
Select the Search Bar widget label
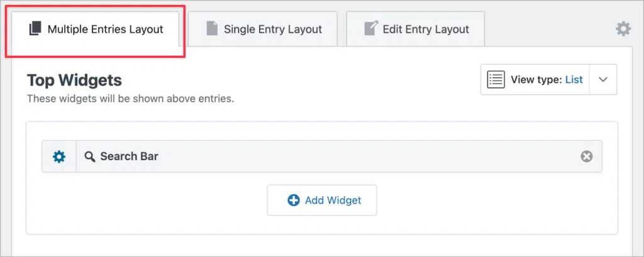129,156
